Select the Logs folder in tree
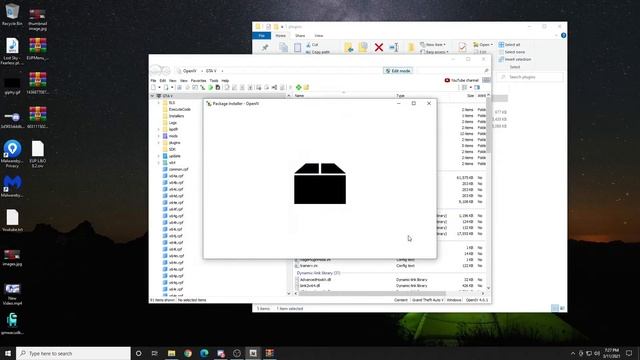The width and height of the screenshot is (640, 360). coord(173,122)
